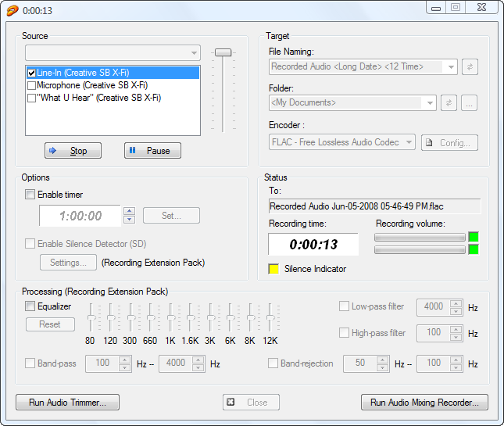This screenshot has height=426, width=504.
Task: Enable the Equalizer checkbox
Action: 30,306
